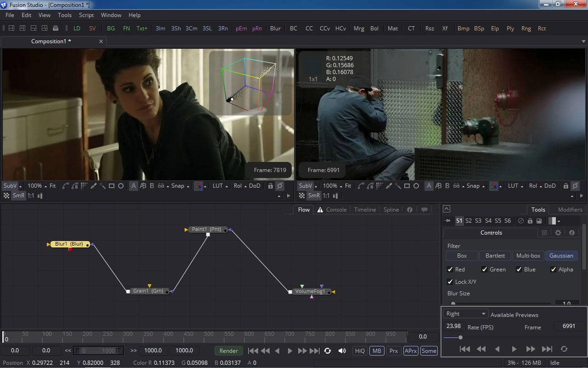Open the Right preview dropdown

tap(465, 314)
